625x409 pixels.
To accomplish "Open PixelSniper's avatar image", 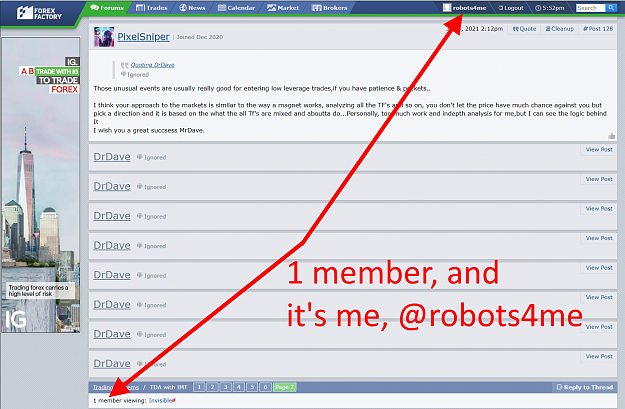I will [104, 37].
